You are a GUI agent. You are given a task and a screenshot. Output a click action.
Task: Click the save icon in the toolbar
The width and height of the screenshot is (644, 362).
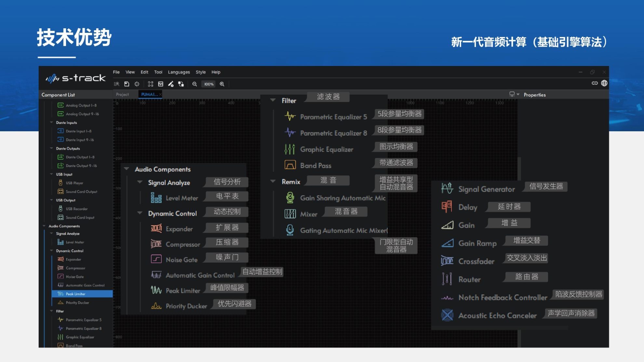(127, 84)
